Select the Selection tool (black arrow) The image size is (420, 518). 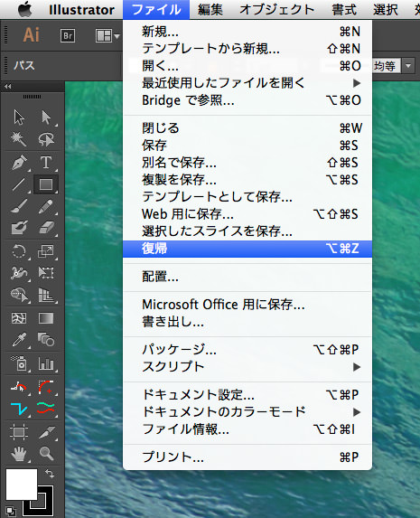tap(19, 118)
